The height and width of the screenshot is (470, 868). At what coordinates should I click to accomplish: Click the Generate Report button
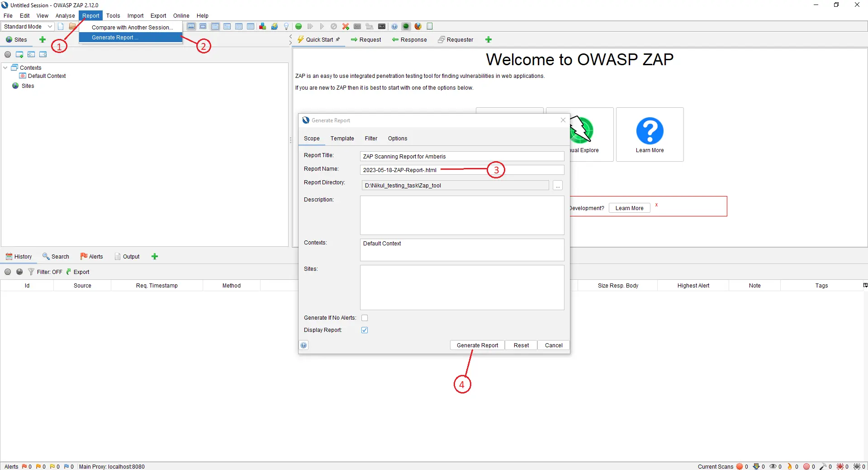coord(476,345)
